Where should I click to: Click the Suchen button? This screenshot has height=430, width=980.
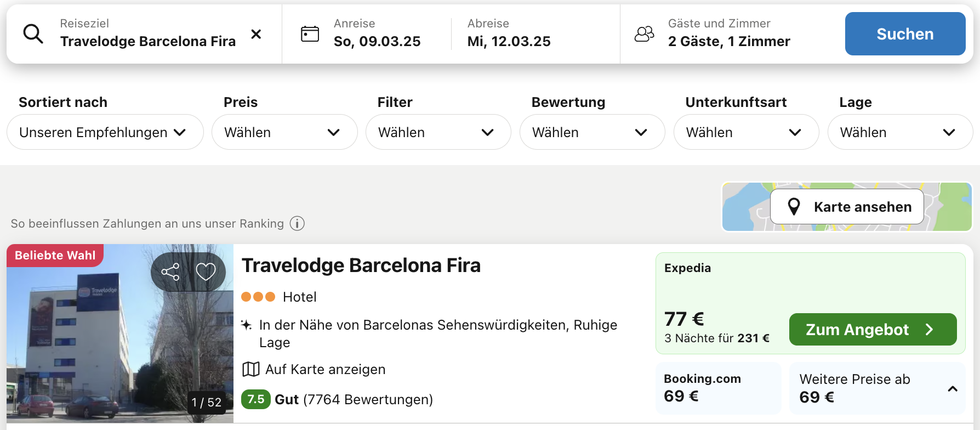pyautogui.click(x=905, y=34)
